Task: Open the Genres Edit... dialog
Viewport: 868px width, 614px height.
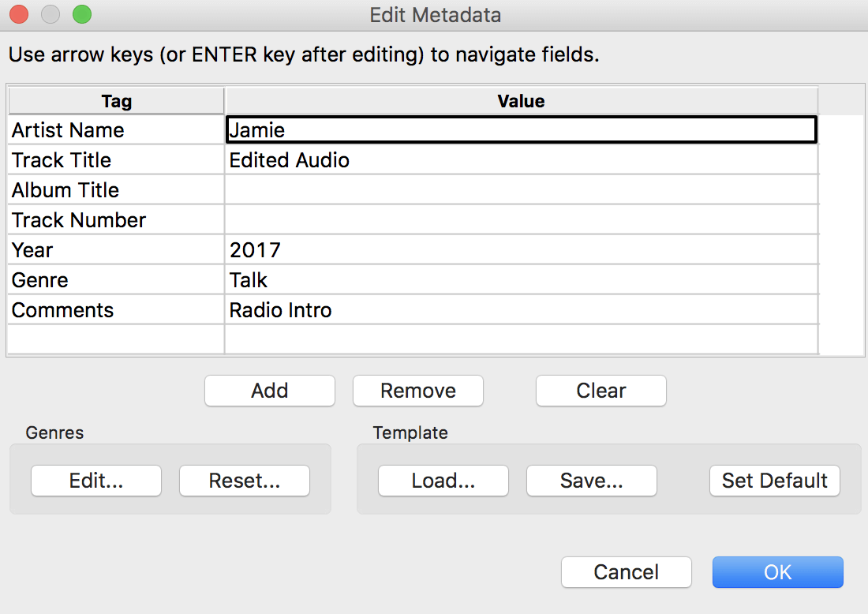Action: click(96, 481)
